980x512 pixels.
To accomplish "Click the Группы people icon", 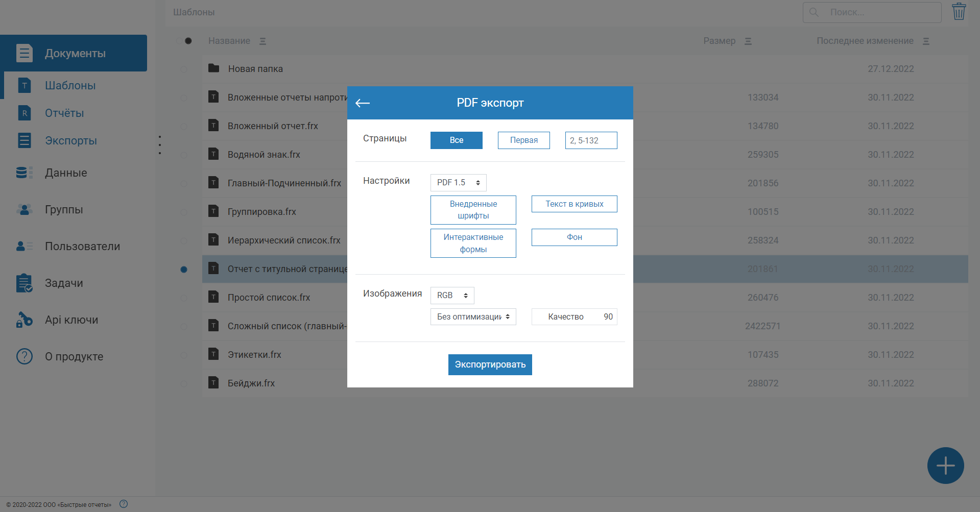I will click(24, 210).
